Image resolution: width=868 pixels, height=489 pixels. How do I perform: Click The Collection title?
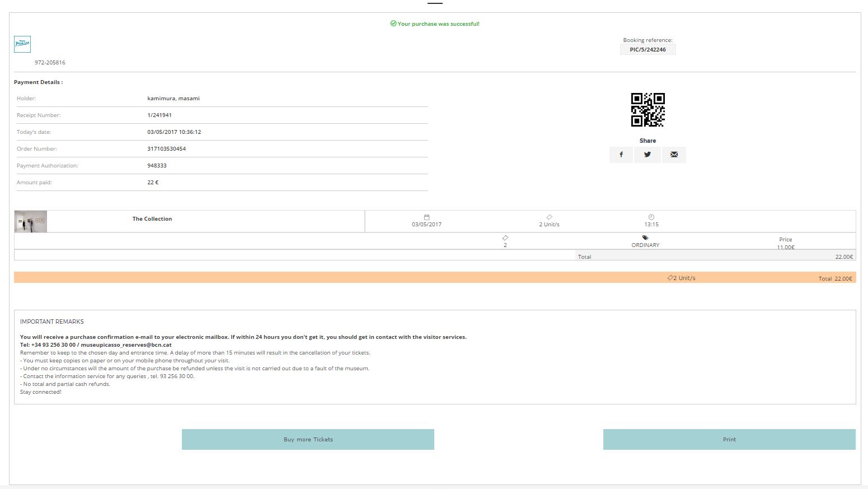[x=152, y=219]
